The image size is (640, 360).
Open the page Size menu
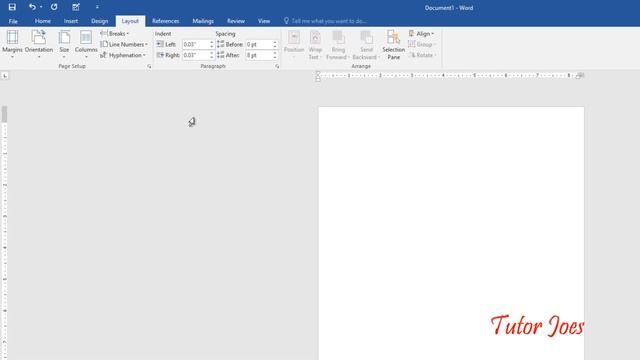coord(64,44)
